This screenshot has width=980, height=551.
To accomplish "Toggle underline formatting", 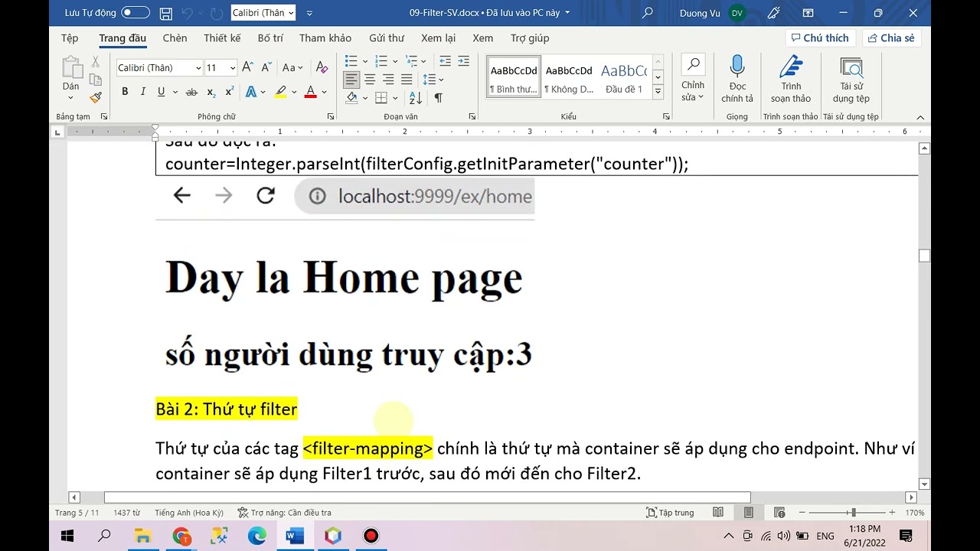I will (161, 92).
